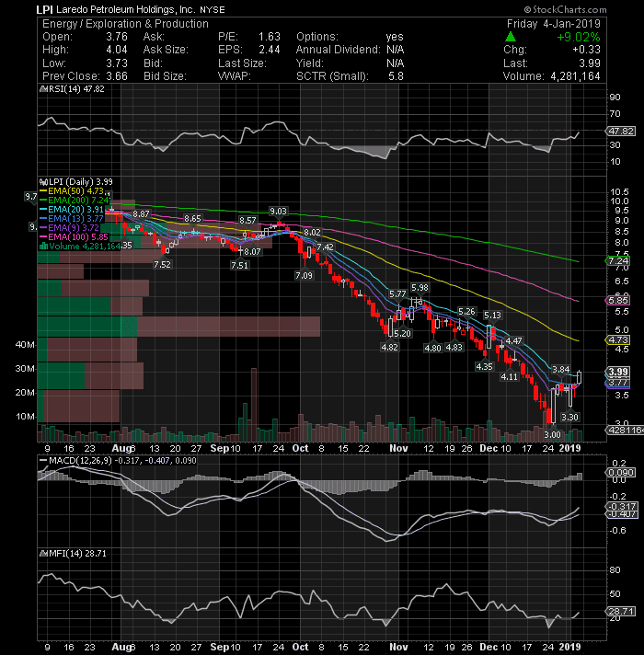Click the Options value yes
The height and width of the screenshot is (655, 644).
point(395,37)
